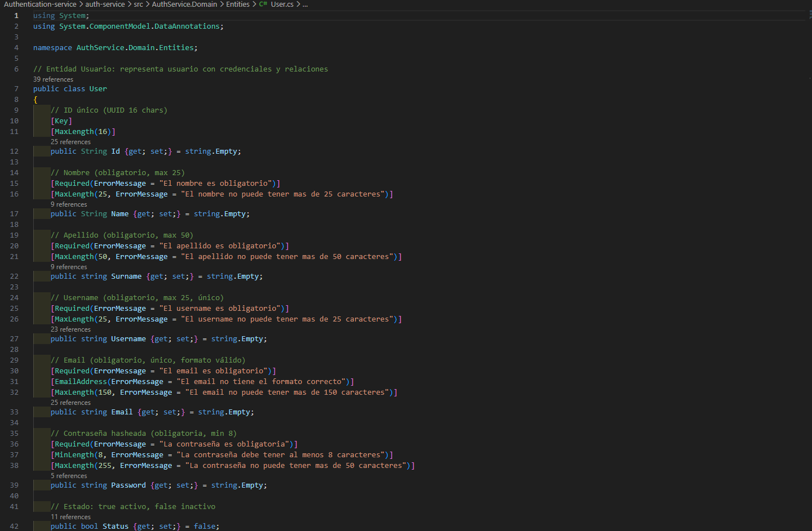Open the User.cs breadcrumb file
Image resolution: width=812 pixels, height=531 pixels.
click(282, 4)
